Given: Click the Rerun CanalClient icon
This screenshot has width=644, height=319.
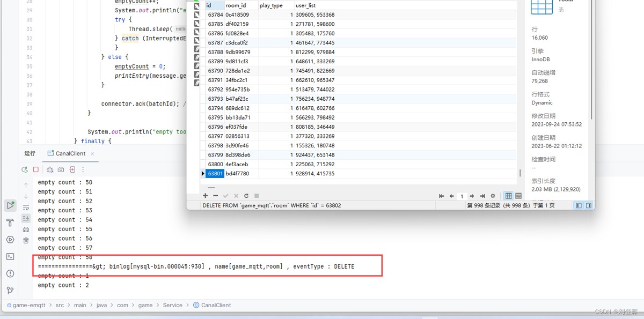Looking at the screenshot, I should pyautogui.click(x=25, y=169).
